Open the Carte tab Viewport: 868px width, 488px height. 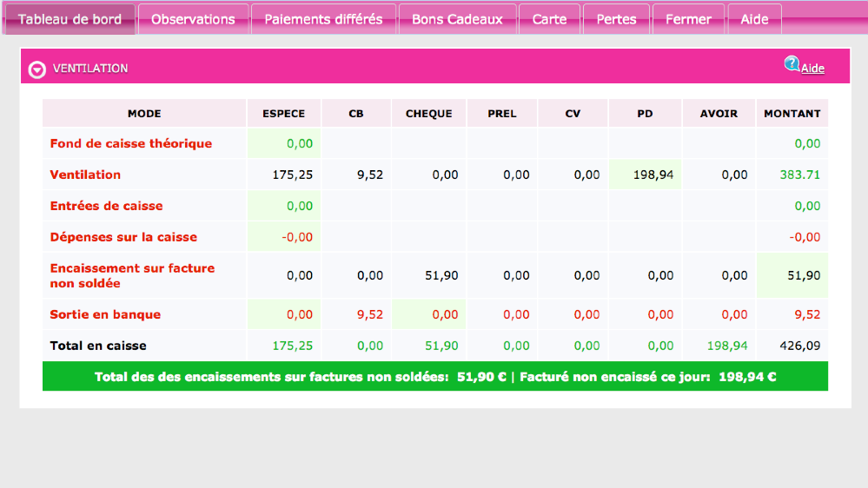click(x=549, y=19)
